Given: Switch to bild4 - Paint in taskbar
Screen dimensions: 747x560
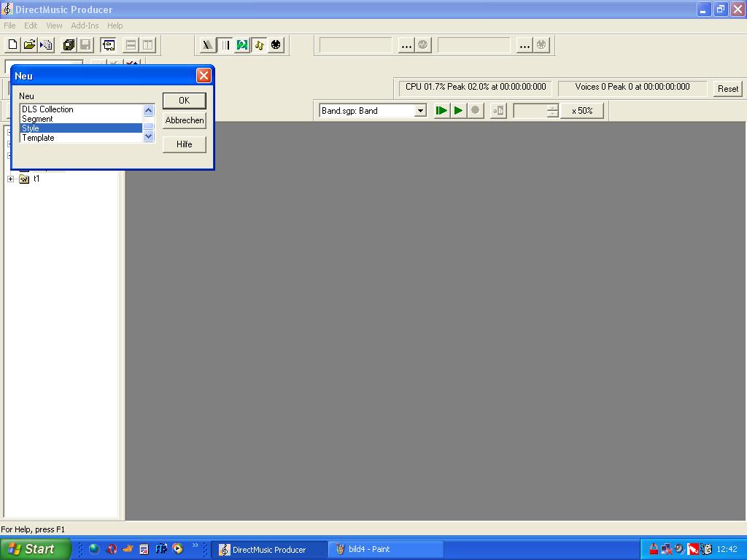Looking at the screenshot, I should pos(384,549).
